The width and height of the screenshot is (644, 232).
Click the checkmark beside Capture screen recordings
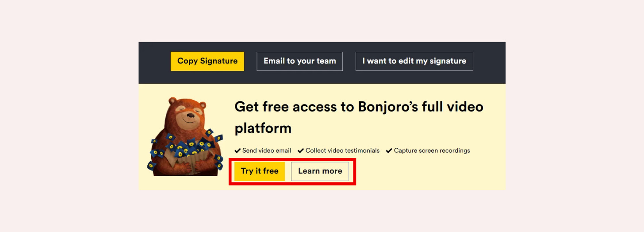[389, 151]
